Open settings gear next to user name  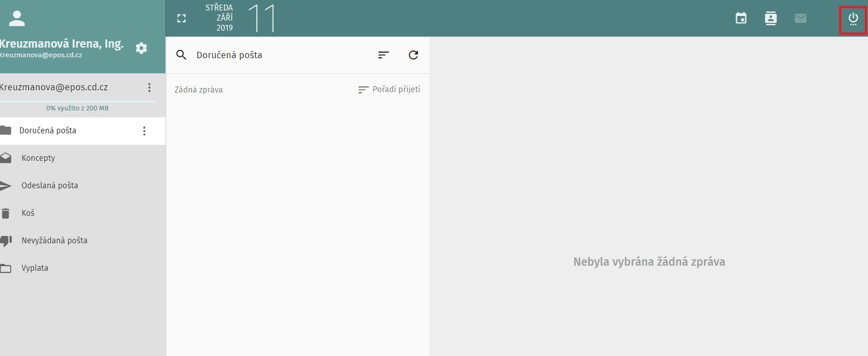142,48
